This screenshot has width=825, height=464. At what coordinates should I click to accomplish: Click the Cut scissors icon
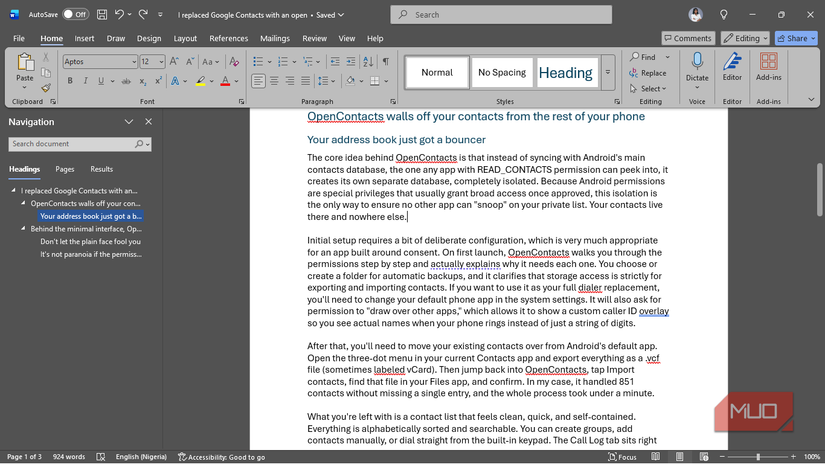46,57
